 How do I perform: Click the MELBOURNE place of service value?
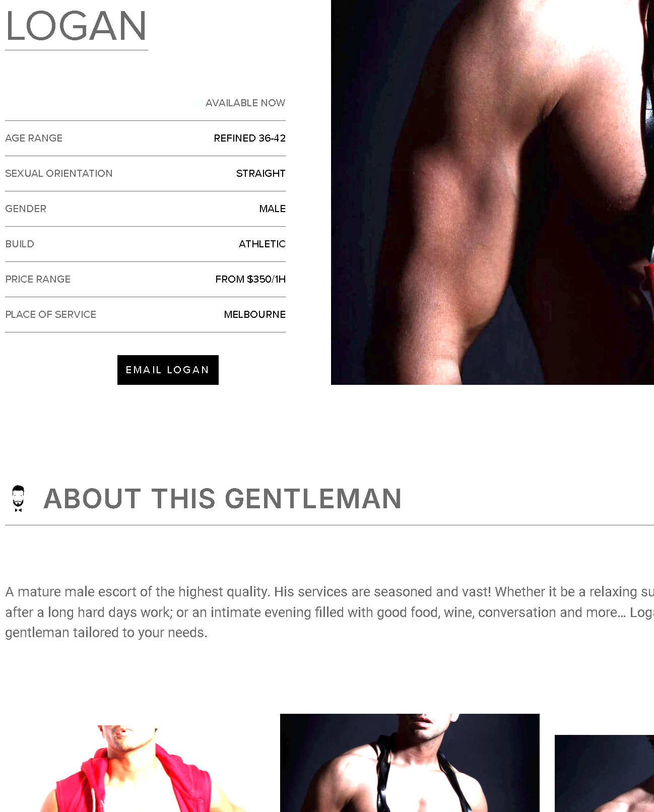(x=254, y=314)
